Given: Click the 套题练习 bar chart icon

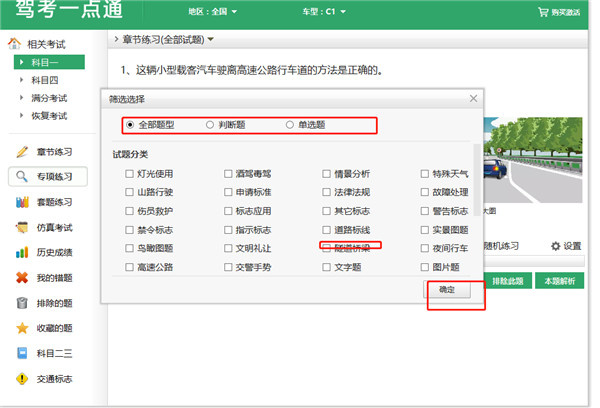Looking at the screenshot, I should 22,203.
